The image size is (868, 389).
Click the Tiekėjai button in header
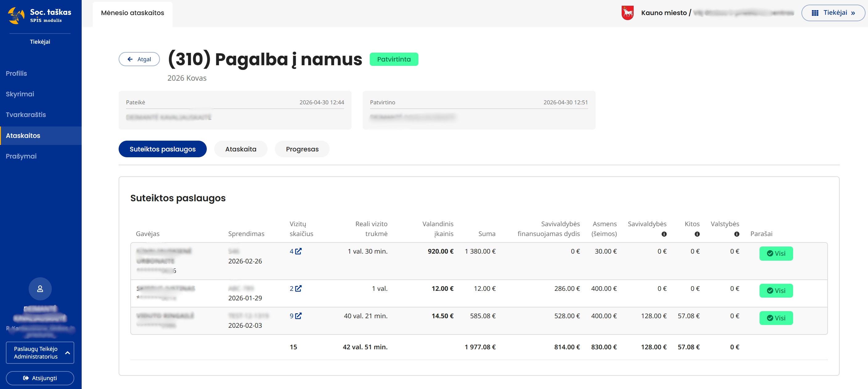click(x=833, y=13)
